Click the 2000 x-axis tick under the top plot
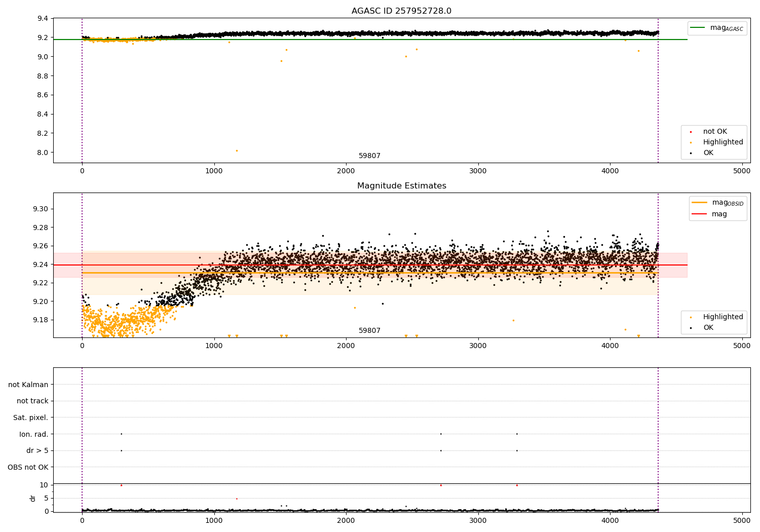Image resolution: width=760 pixels, height=532 pixels. 346,171
